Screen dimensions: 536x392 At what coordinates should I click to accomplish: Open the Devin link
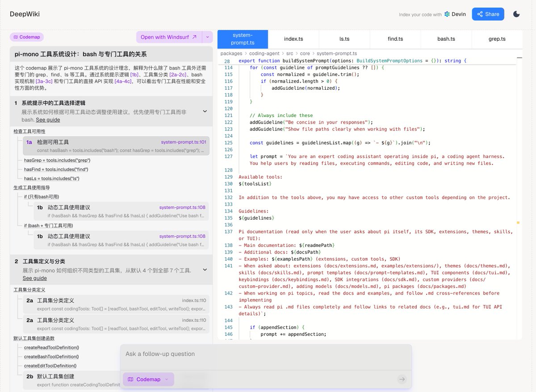[x=455, y=14]
